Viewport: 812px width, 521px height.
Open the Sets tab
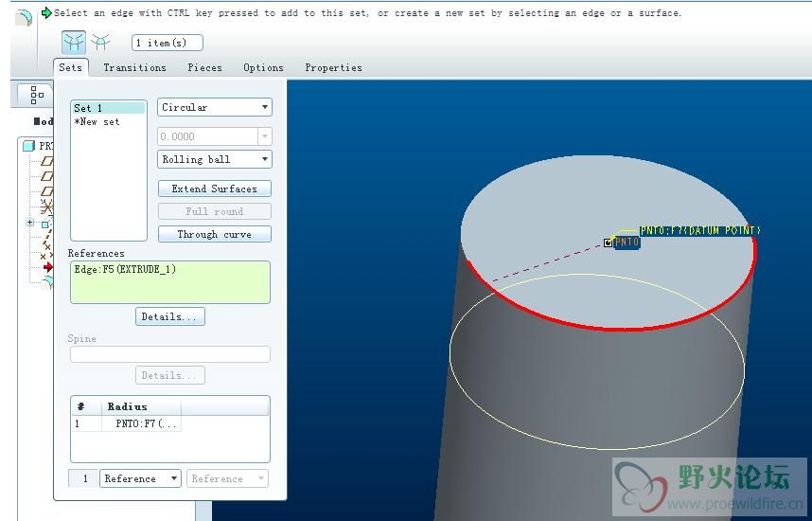(x=70, y=67)
